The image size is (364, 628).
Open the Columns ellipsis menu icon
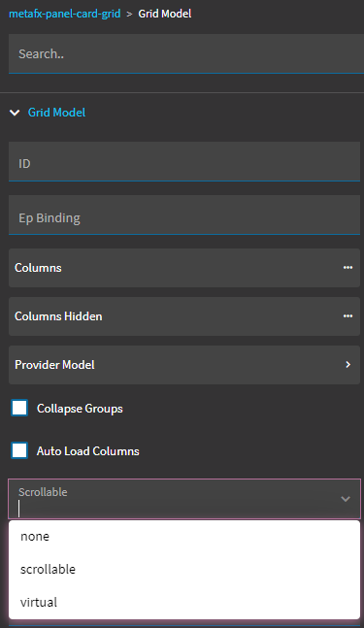pos(347,268)
